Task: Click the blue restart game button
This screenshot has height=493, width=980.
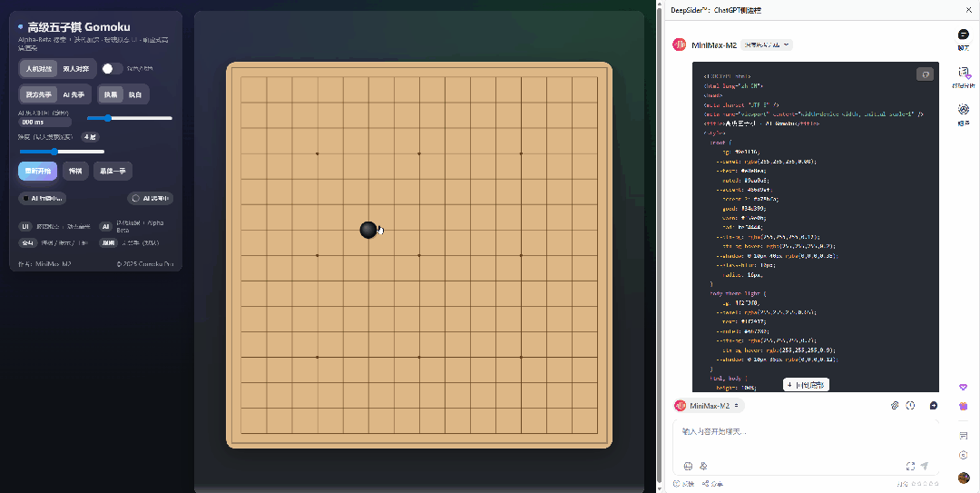Action: (38, 171)
